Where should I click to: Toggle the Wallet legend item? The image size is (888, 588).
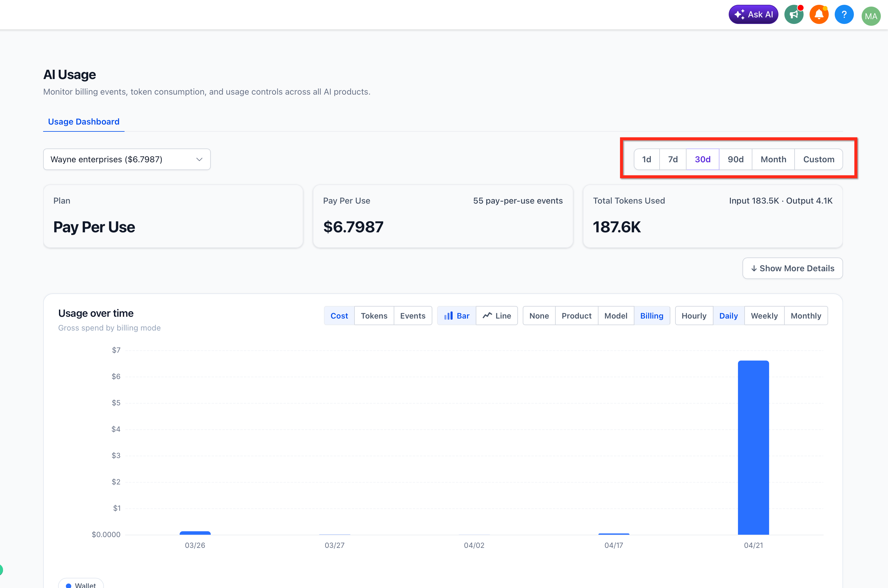pyautogui.click(x=81, y=584)
